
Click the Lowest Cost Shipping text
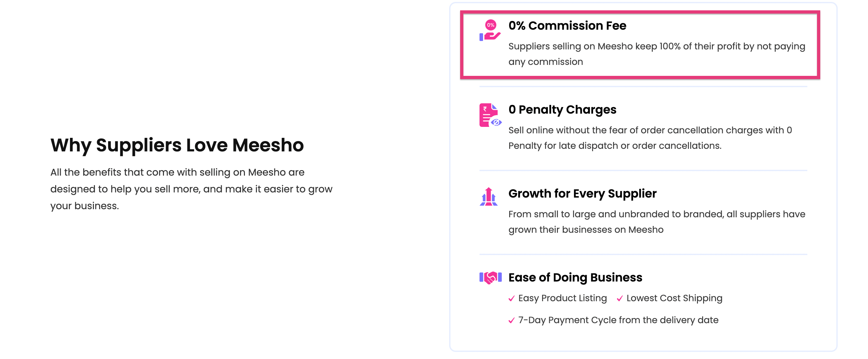coord(674,298)
